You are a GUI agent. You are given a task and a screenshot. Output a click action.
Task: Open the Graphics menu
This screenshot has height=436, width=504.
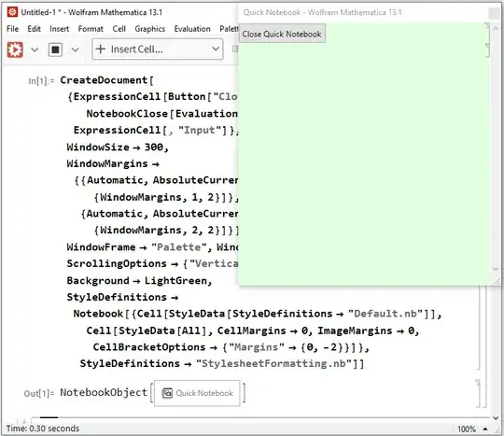[x=149, y=29]
